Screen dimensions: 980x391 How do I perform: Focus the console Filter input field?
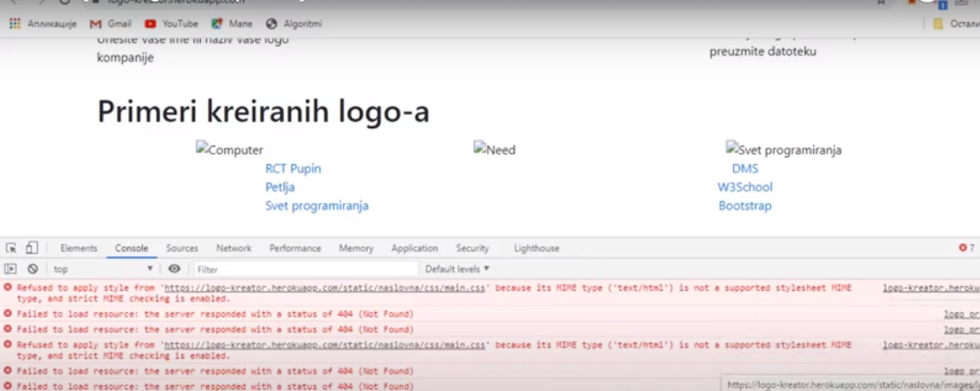(x=306, y=269)
